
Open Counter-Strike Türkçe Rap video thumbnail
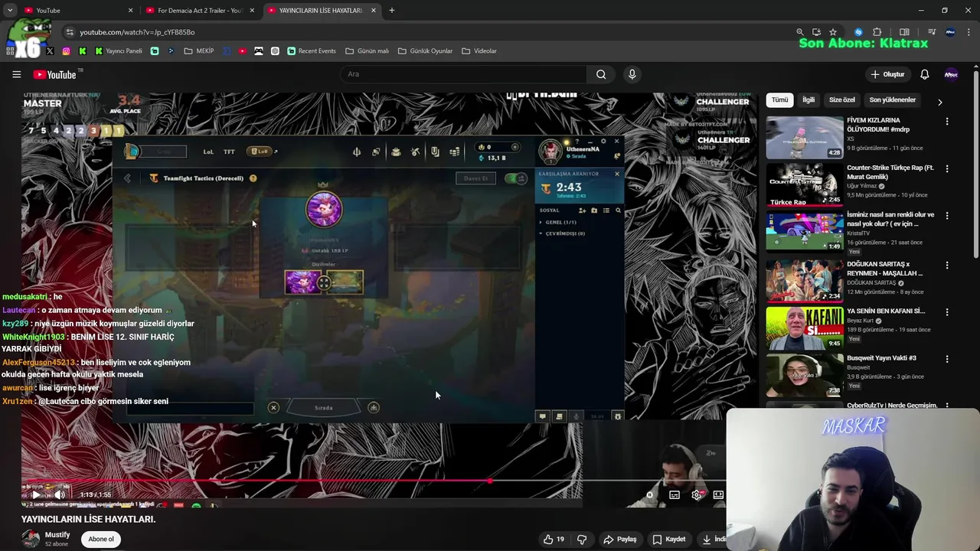point(805,184)
